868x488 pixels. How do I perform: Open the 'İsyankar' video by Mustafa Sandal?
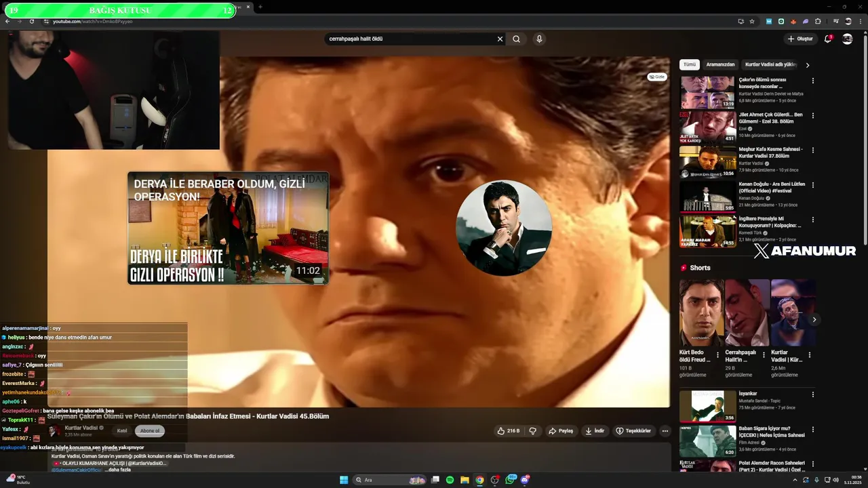click(707, 406)
